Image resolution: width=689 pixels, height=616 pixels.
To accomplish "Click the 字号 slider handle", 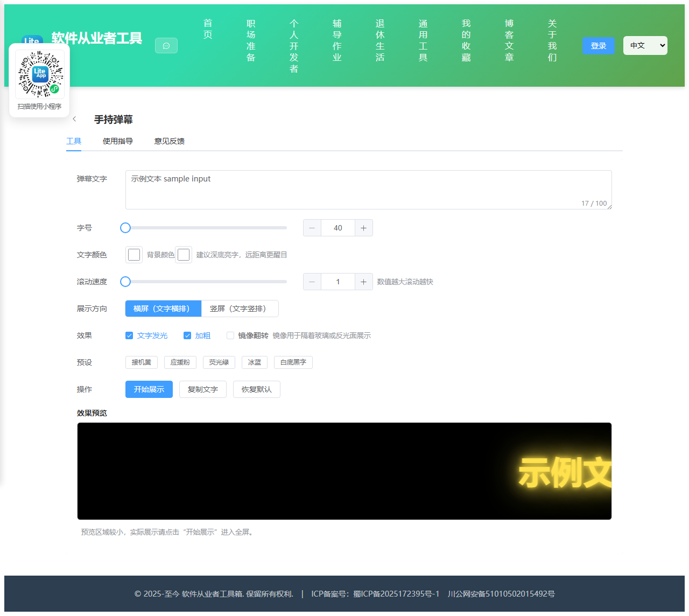I will (x=125, y=228).
